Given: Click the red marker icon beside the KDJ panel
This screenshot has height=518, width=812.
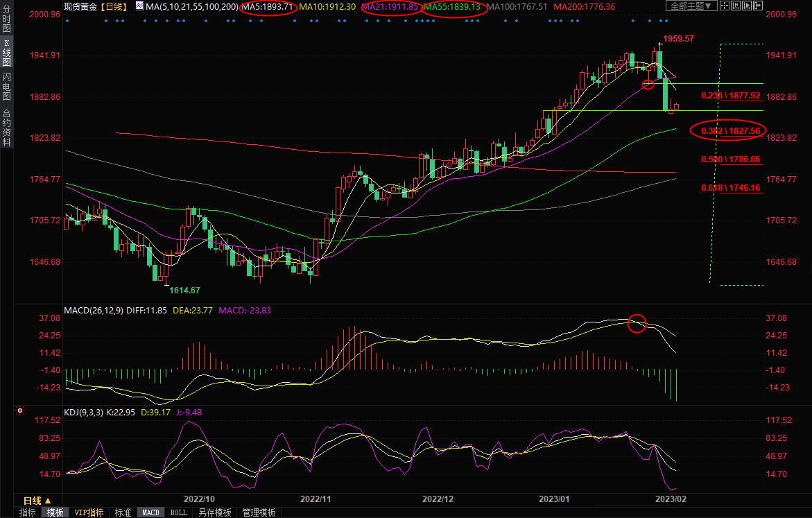Looking at the screenshot, I should point(19,411).
